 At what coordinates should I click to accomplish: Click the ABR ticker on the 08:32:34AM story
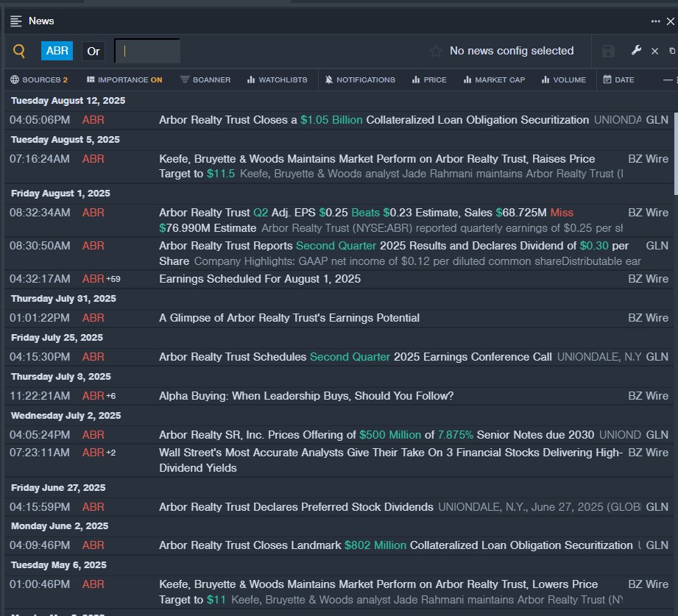point(93,212)
